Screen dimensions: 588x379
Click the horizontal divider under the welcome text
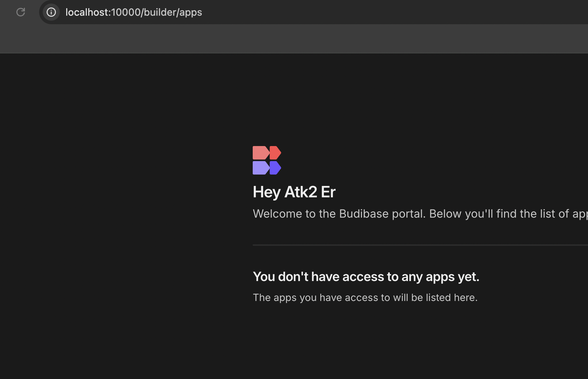[x=420, y=245]
